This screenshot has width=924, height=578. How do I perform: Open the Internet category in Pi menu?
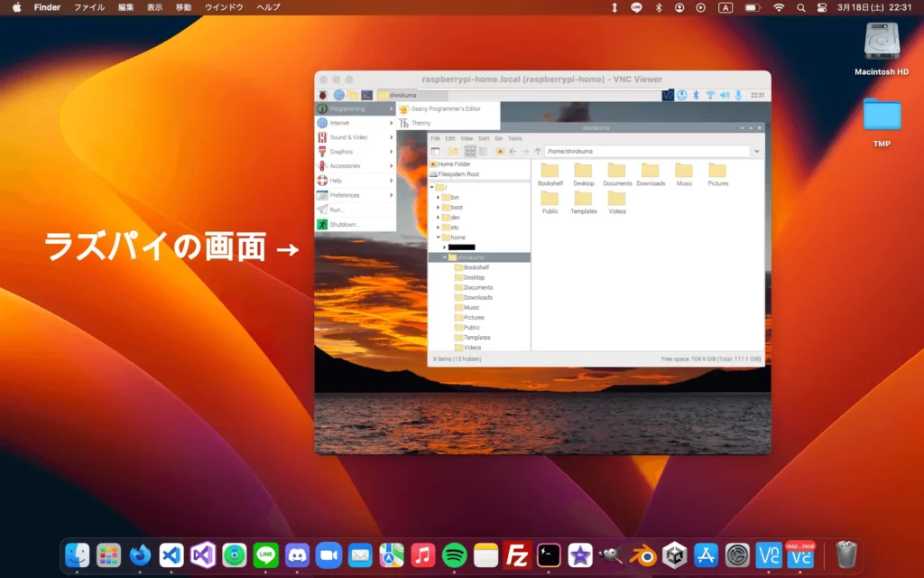click(356, 123)
